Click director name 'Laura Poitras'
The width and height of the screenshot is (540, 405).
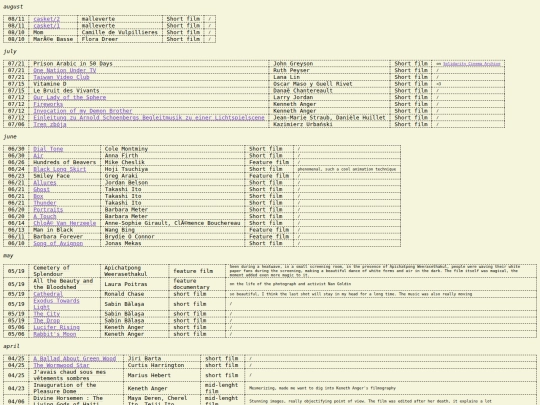[x=126, y=284]
